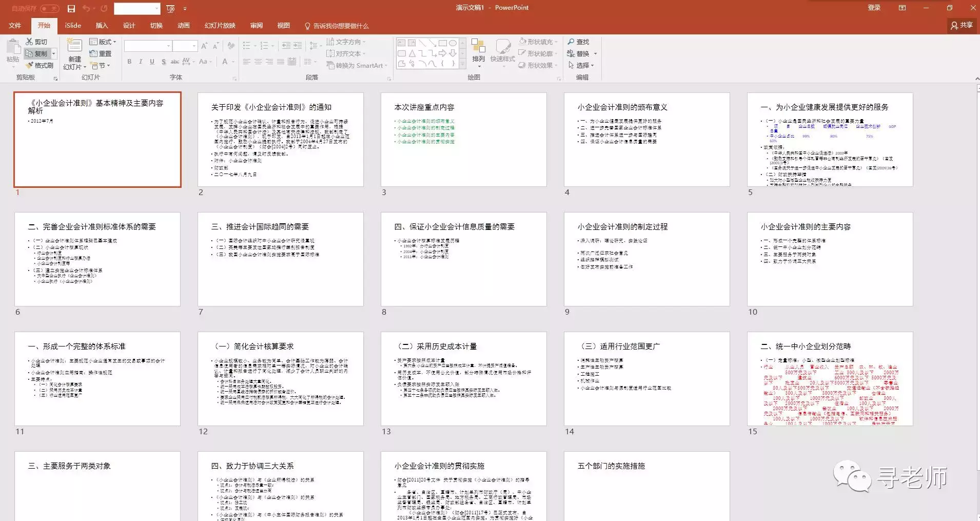Click the Replace (替换) button
Image resolution: width=980 pixels, height=521 pixels.
582,53
